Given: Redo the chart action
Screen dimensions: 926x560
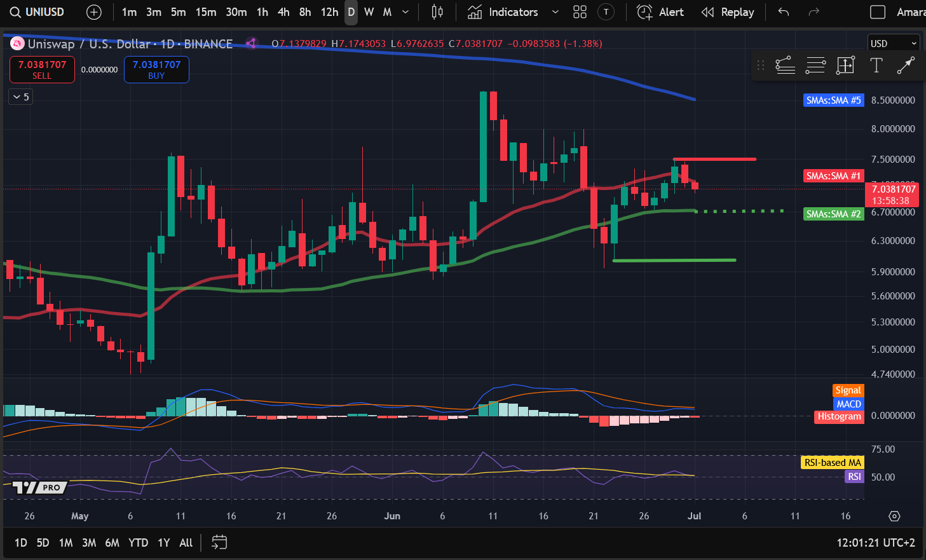Looking at the screenshot, I should click(814, 12).
